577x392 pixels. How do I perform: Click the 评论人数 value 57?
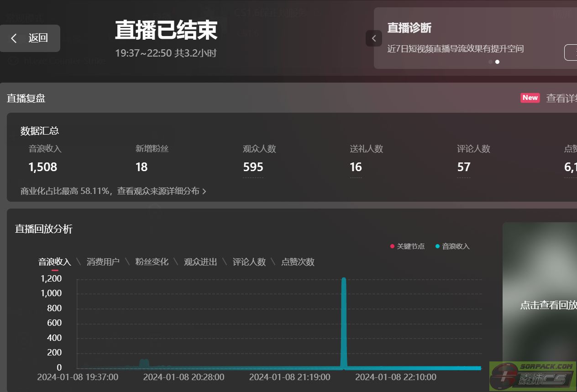click(463, 167)
